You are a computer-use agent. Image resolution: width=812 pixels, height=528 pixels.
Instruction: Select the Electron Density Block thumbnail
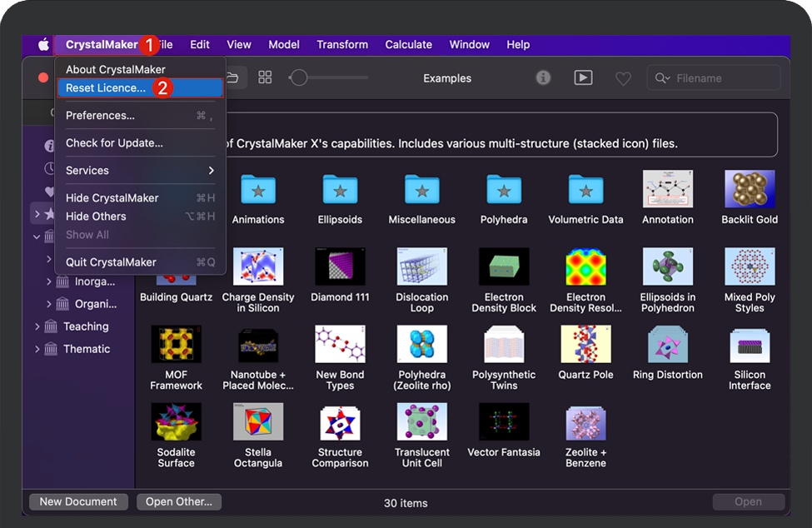pos(504,267)
